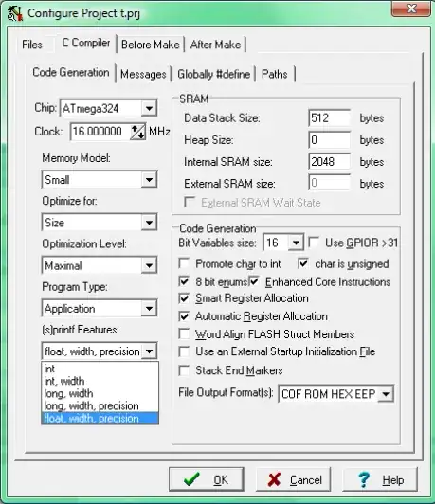The width and height of the screenshot is (435, 504).
Task: Open Bit Variables size dropdown
Action: 296,243
